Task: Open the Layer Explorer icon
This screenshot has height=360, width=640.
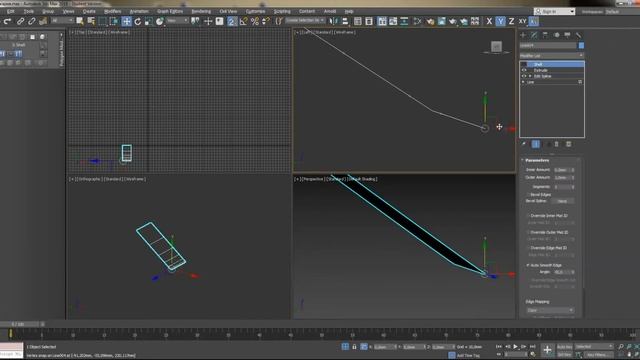Action: pos(369,21)
